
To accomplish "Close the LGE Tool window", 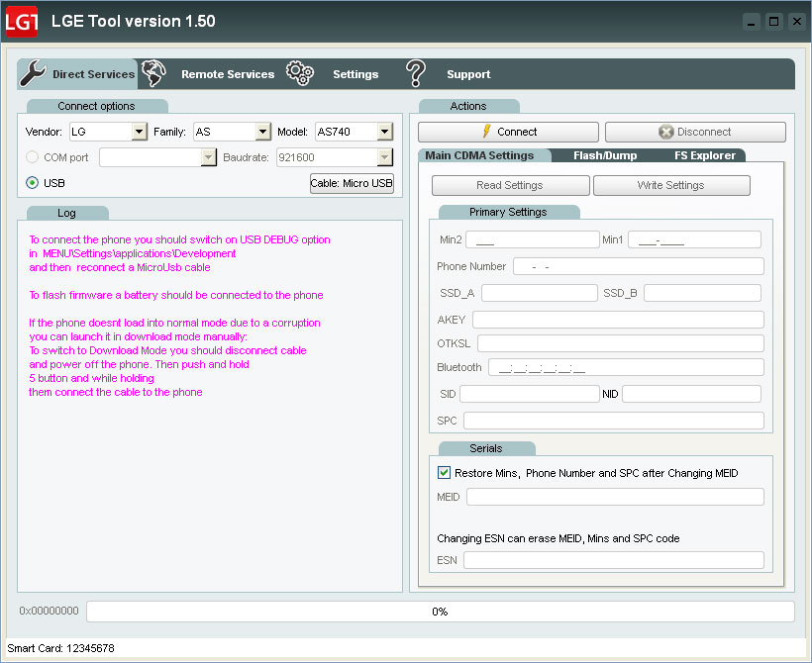I will click(x=797, y=22).
